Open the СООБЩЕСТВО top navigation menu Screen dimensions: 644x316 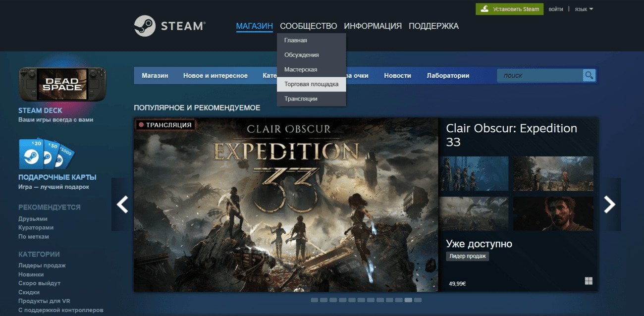308,26
